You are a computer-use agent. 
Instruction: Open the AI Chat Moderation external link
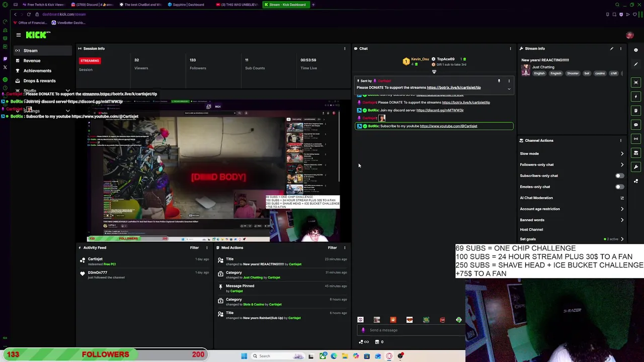pos(622,198)
